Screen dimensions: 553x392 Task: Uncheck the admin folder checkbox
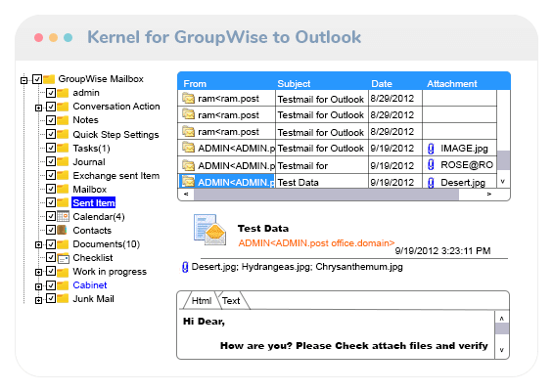click(51, 93)
